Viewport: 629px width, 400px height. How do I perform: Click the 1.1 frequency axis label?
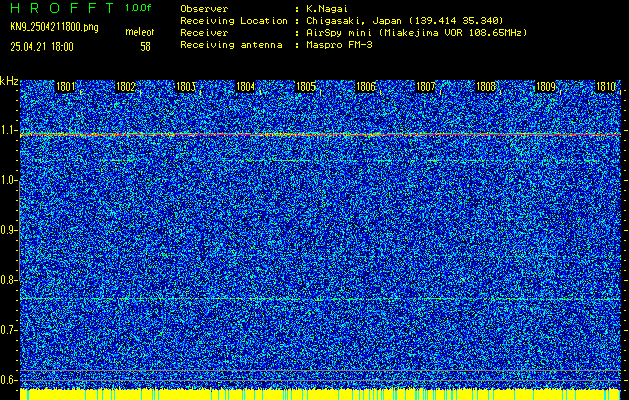[x=8, y=131]
